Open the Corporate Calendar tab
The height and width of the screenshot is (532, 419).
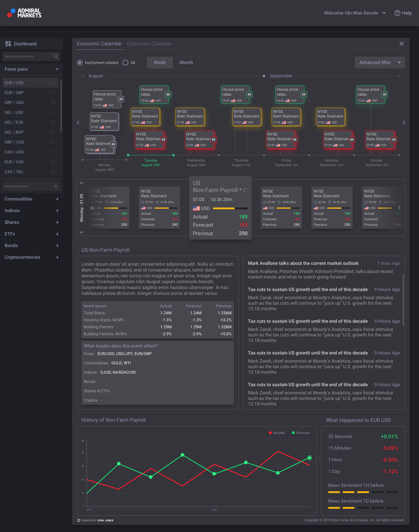click(149, 44)
